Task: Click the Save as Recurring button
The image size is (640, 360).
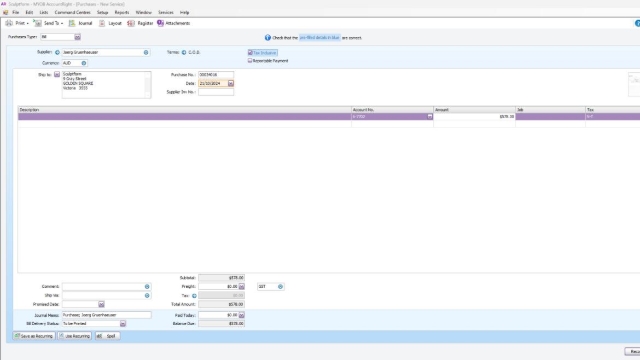Action: [x=34, y=336]
